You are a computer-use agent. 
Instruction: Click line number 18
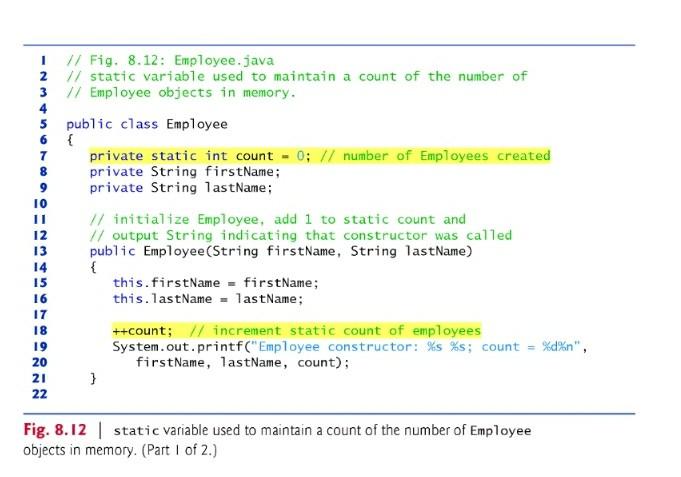point(40,331)
